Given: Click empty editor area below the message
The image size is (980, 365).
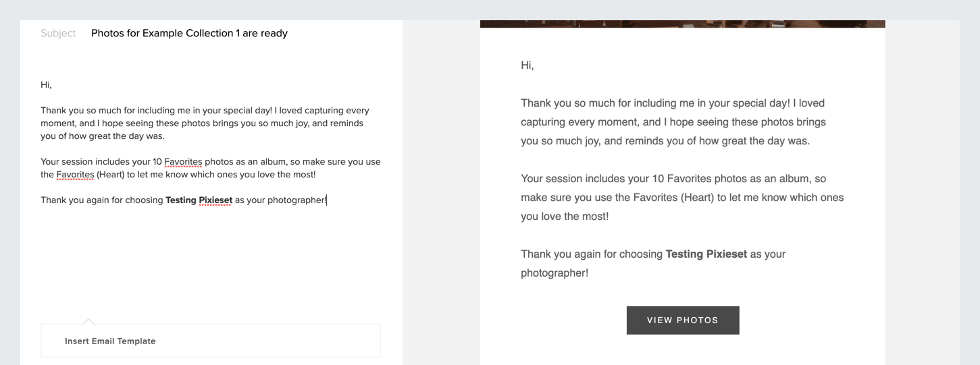Looking at the screenshot, I should click(211, 260).
